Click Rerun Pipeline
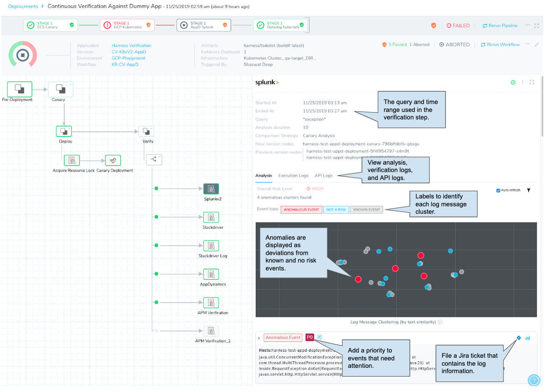Viewport: 547px width, 392px height. pos(500,25)
